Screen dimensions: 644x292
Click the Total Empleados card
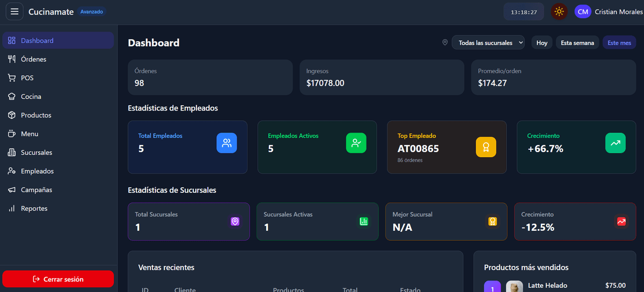coord(187,147)
